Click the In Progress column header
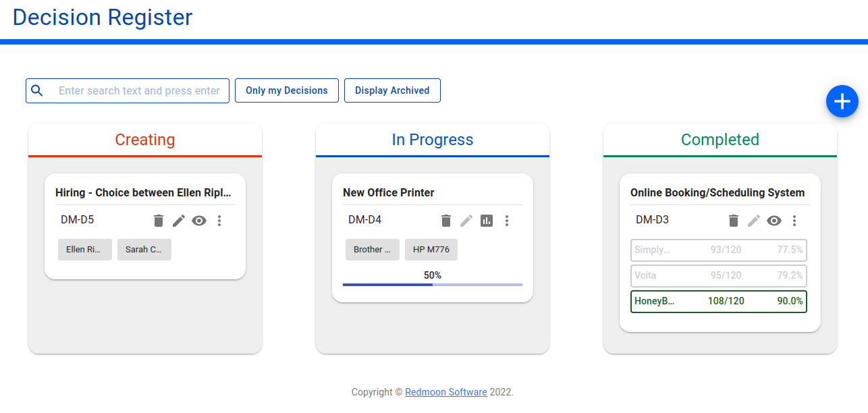Screen dimensions: 868x413 click(x=433, y=140)
